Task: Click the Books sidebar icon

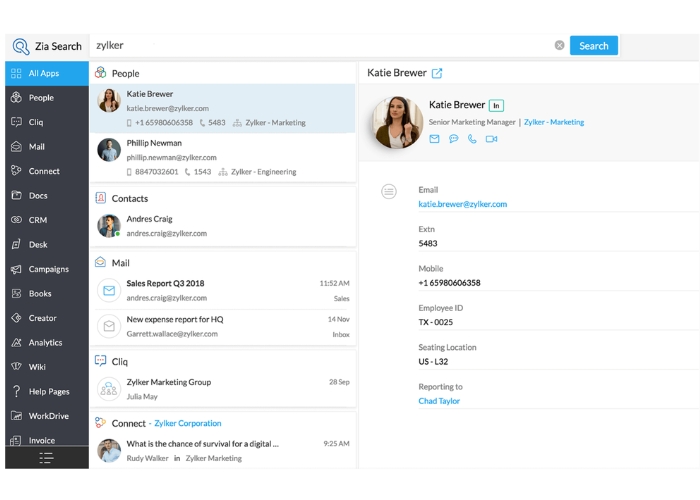Action: click(x=17, y=293)
